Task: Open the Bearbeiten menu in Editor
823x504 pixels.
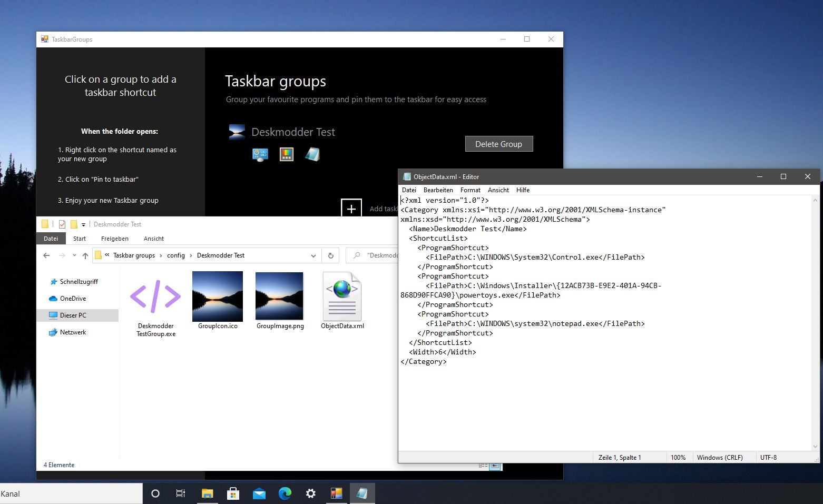Action: point(438,190)
